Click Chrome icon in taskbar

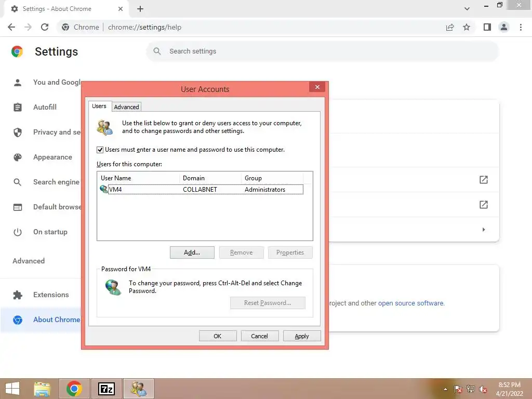(74, 389)
